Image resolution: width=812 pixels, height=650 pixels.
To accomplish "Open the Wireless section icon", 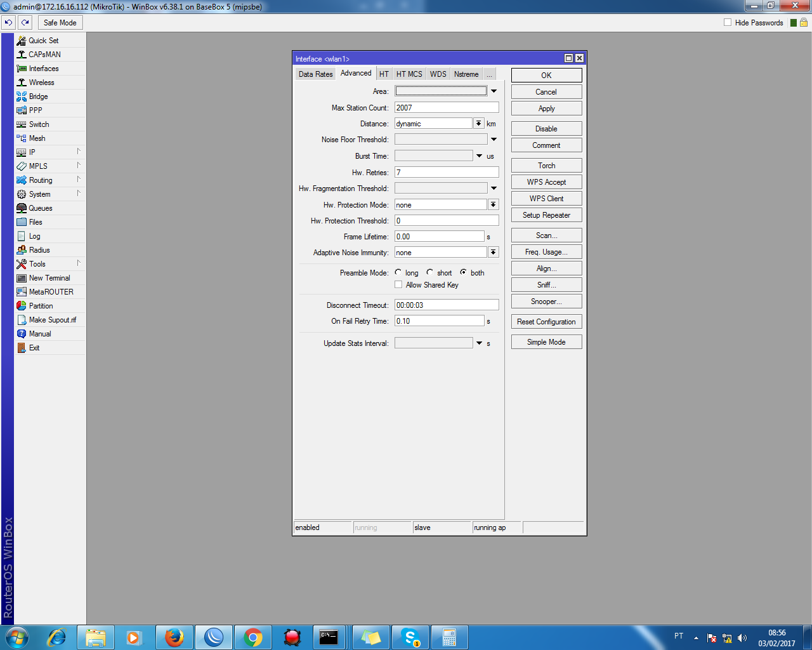I will (x=22, y=83).
